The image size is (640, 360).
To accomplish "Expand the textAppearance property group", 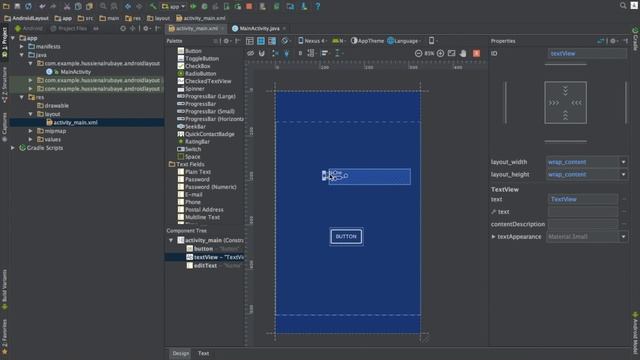I will click(493, 237).
